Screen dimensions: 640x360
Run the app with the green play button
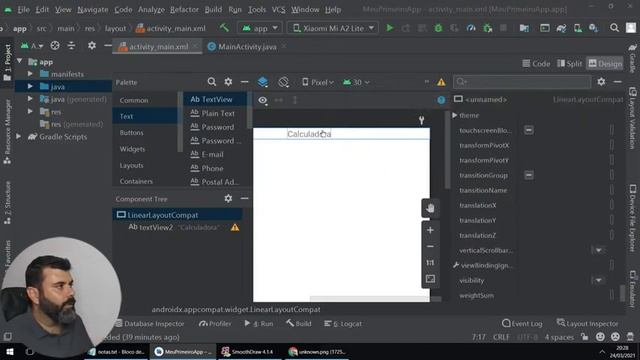(390, 28)
